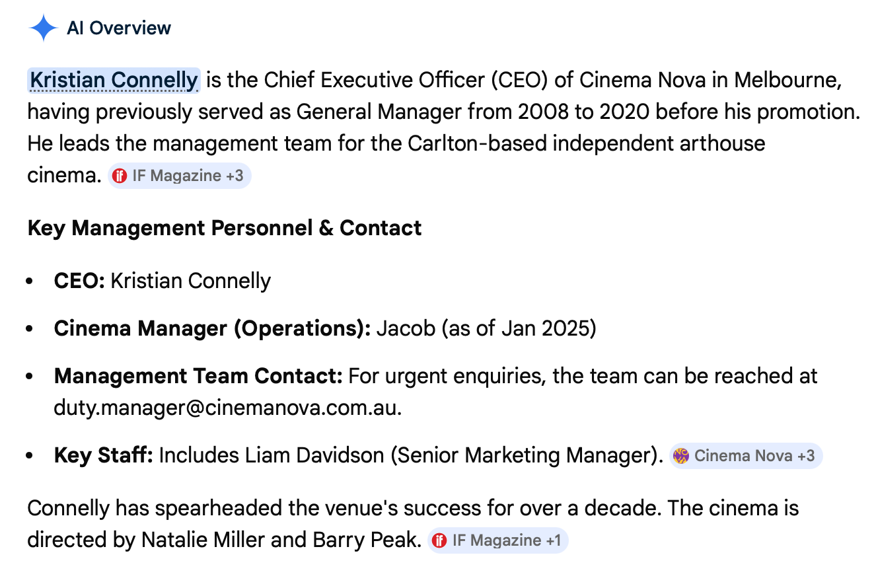
Task: Click the 'AI Overview' heading text
Action: pyautogui.click(x=119, y=28)
